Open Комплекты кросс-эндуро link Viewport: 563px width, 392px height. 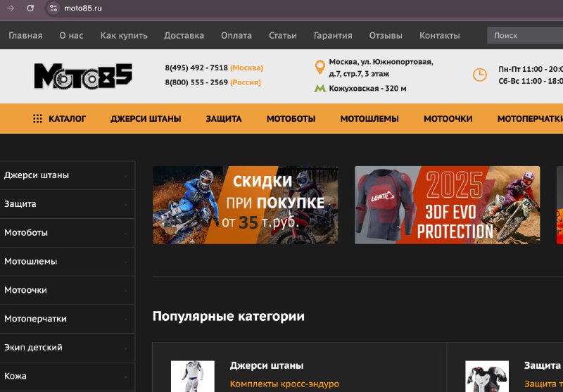tap(284, 384)
